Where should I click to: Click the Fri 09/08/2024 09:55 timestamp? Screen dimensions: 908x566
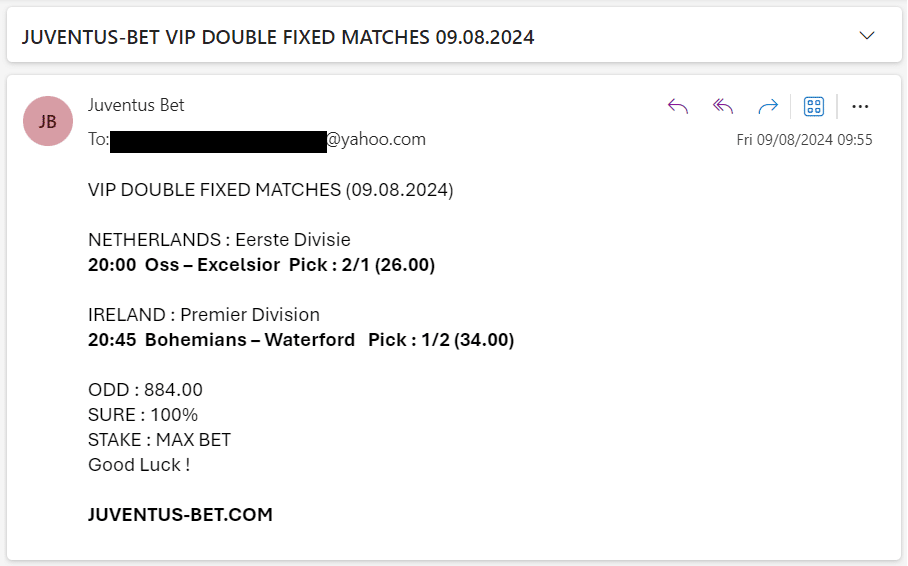click(804, 140)
